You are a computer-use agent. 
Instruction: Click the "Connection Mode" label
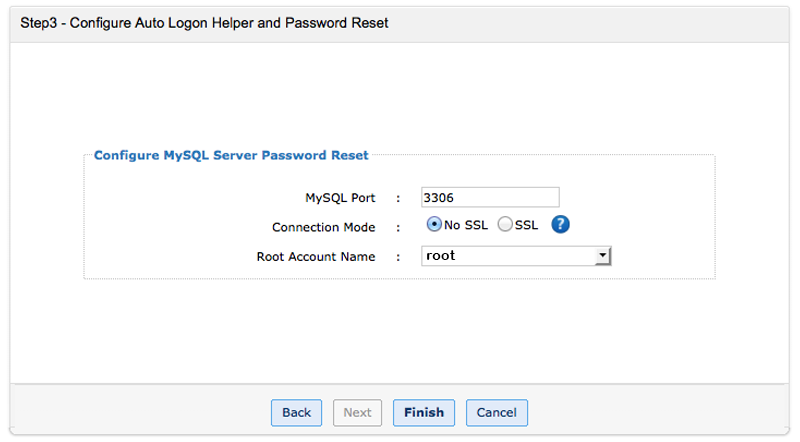(323, 227)
